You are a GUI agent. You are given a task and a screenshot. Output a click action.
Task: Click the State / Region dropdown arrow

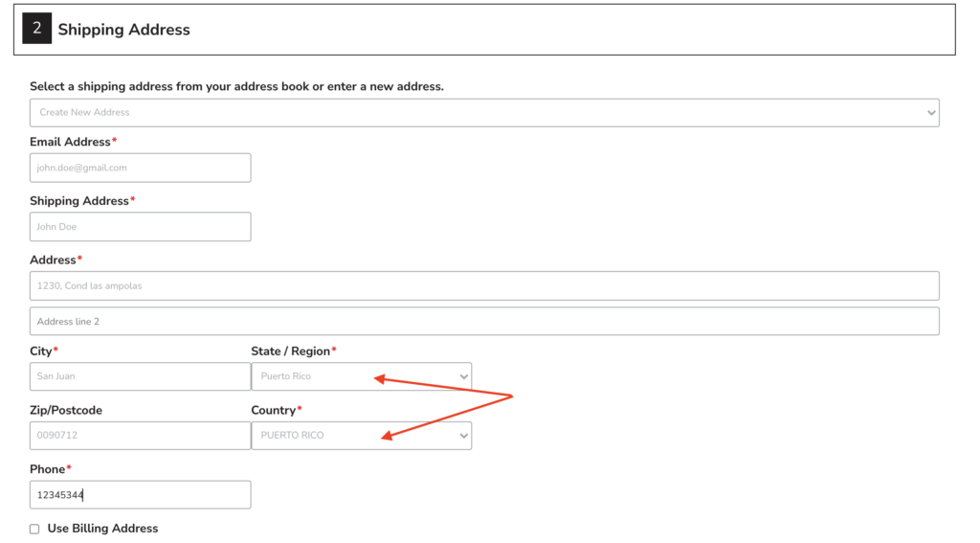(x=464, y=376)
